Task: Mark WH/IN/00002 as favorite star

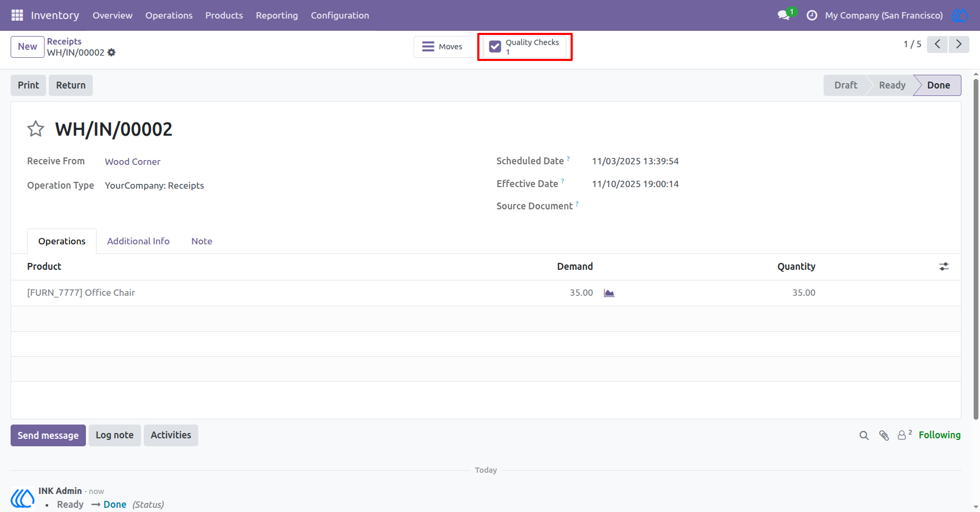Action: pos(36,129)
